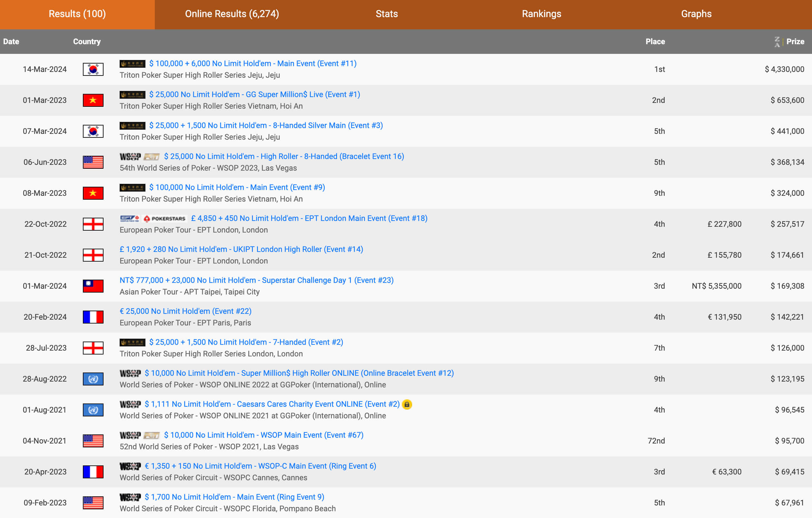Click the Vietnam flag on 01-Mar-2023 row
The height and width of the screenshot is (518, 812).
point(93,100)
